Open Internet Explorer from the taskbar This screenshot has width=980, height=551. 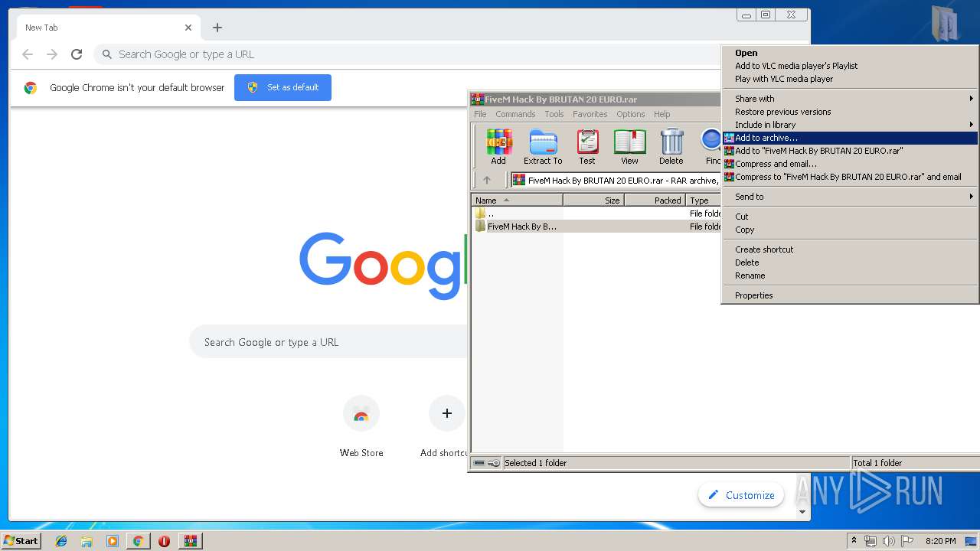point(61,541)
